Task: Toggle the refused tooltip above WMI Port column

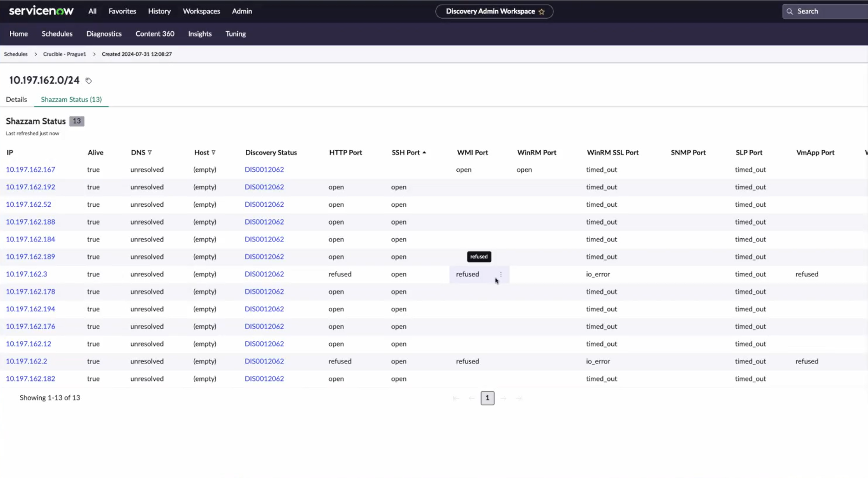Action: click(x=479, y=257)
